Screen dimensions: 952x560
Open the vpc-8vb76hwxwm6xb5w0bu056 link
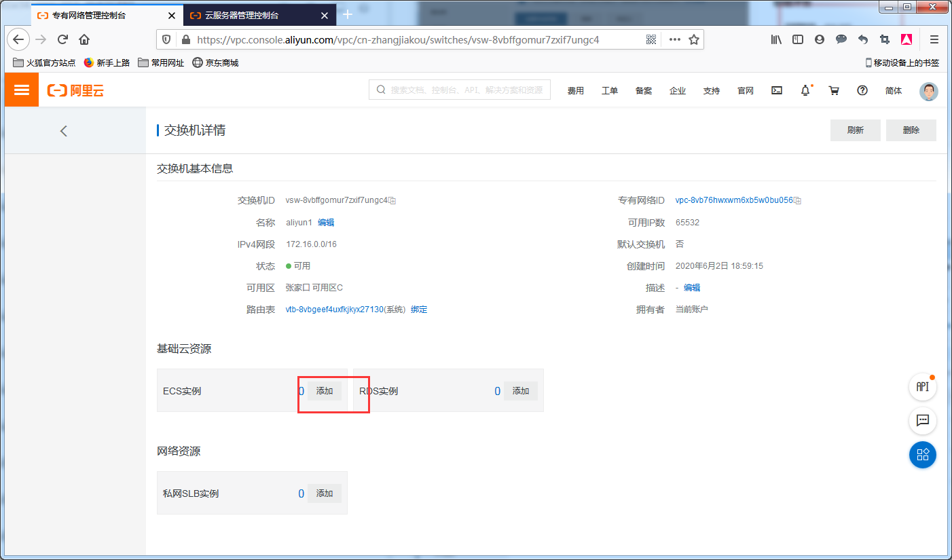pyautogui.click(x=734, y=200)
